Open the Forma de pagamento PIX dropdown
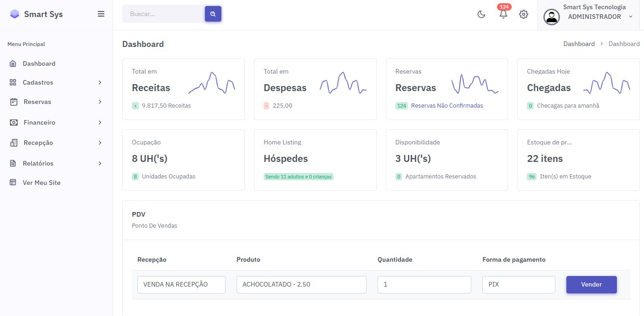Viewport: 644px width, 316px height. (518, 284)
